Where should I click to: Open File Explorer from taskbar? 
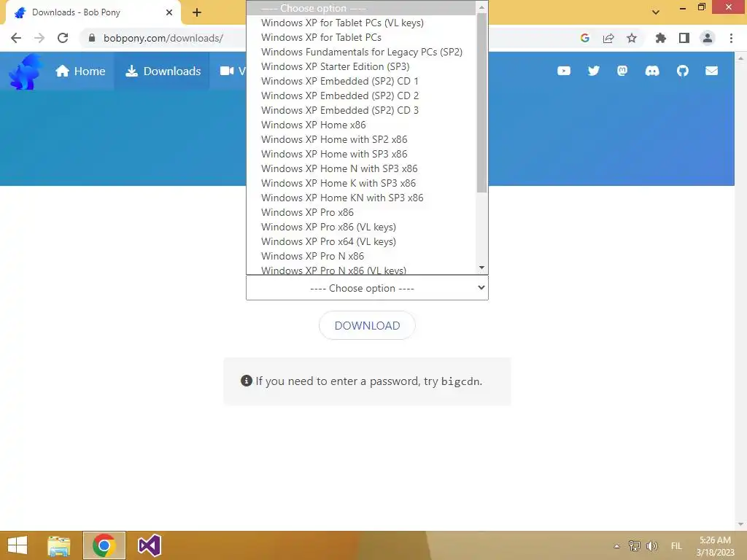(59, 545)
